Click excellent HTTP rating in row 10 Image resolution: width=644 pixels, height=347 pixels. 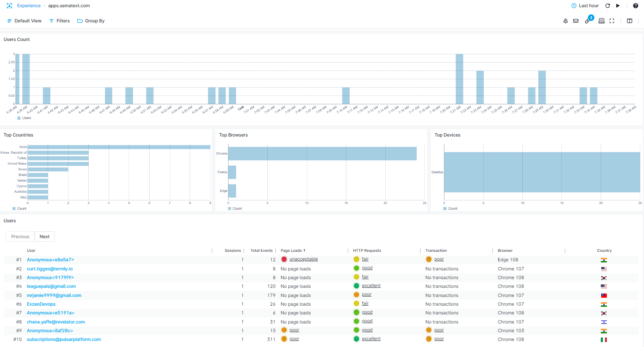(371, 339)
